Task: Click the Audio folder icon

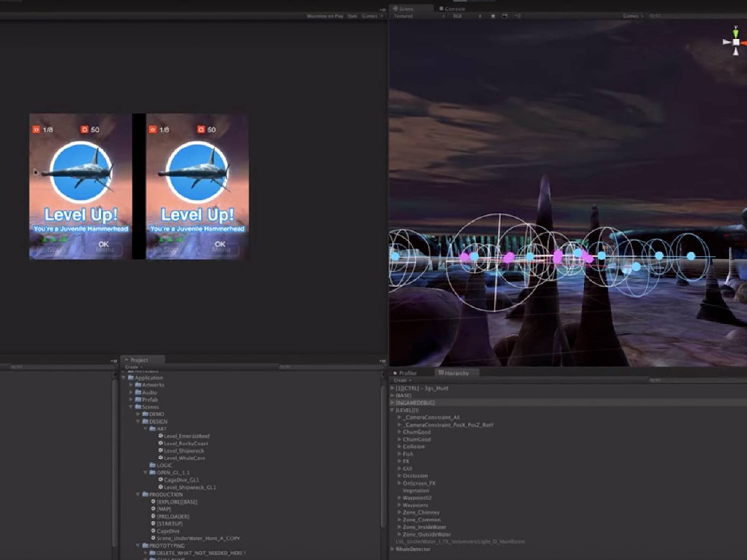Action: coord(138,392)
